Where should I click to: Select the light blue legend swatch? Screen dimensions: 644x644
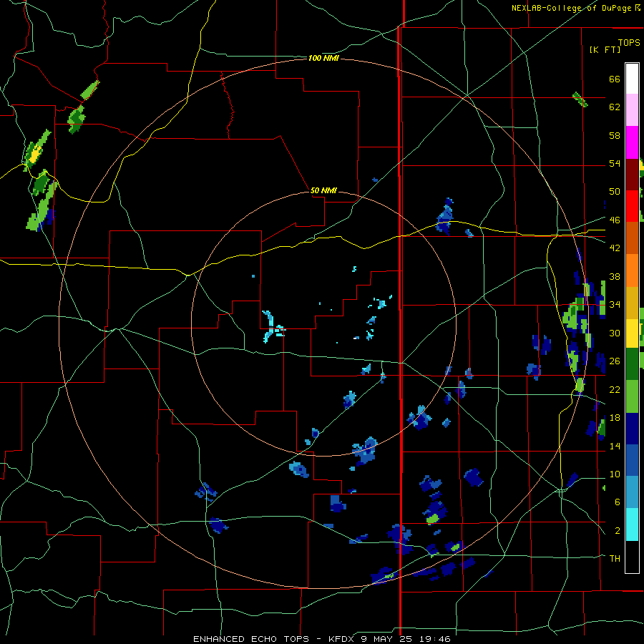(632, 492)
